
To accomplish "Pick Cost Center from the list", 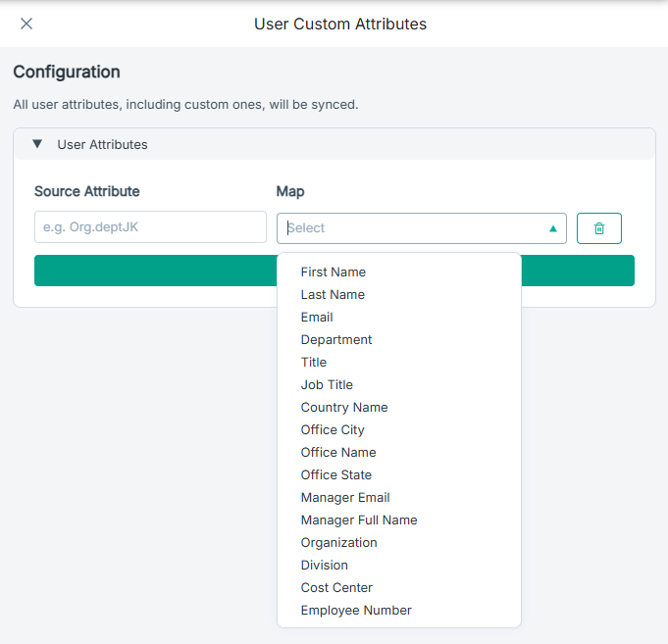I will 336,588.
